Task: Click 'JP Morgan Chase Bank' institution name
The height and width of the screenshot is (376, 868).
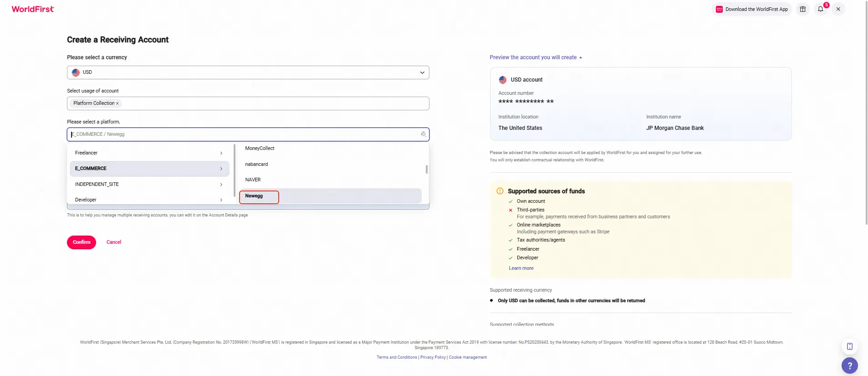Action: point(675,128)
